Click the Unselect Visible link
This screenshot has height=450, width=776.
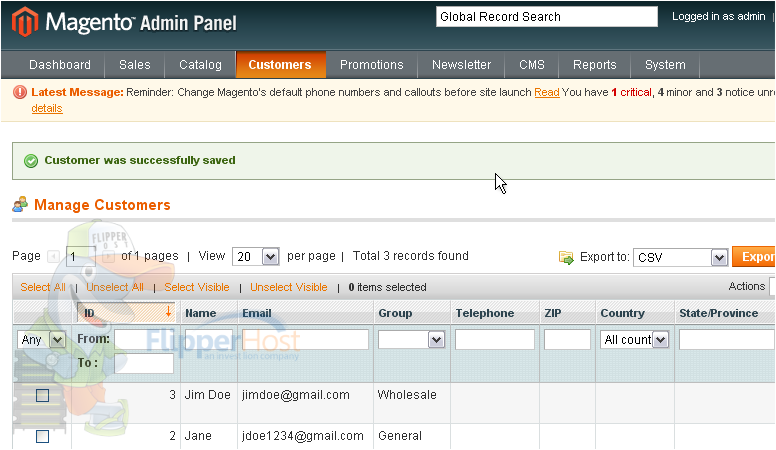[x=289, y=287]
